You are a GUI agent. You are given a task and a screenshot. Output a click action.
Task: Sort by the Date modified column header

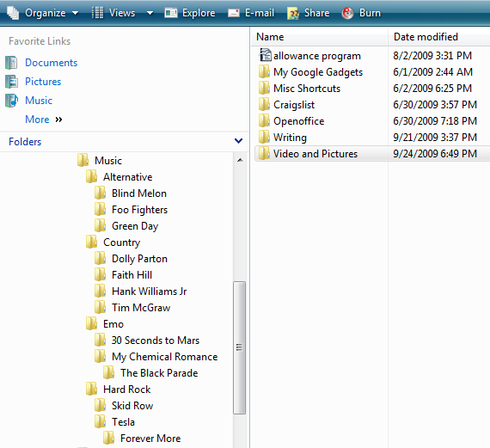pyautogui.click(x=439, y=37)
